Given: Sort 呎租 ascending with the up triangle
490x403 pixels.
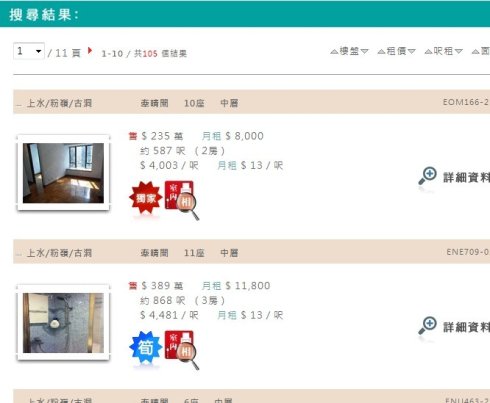Looking at the screenshot, I should (428, 52).
